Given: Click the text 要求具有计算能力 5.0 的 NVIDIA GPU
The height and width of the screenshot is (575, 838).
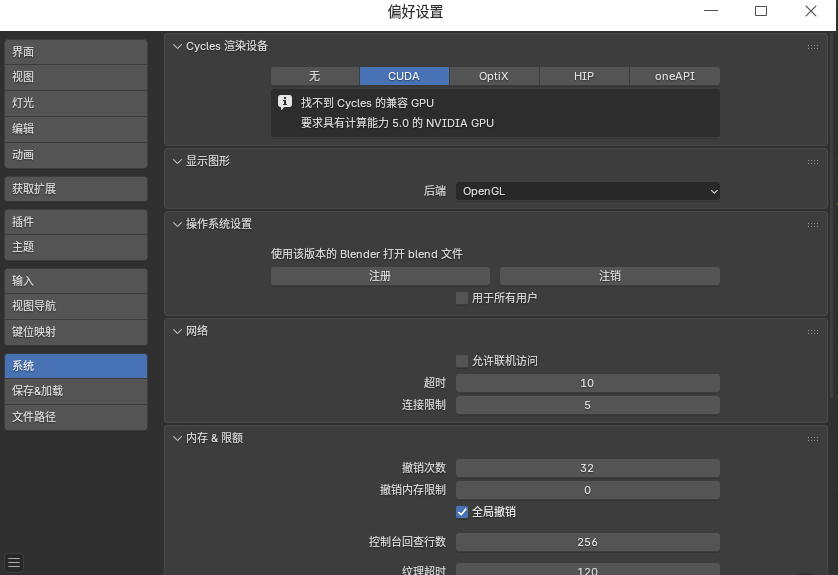Looking at the screenshot, I should pos(397,123).
